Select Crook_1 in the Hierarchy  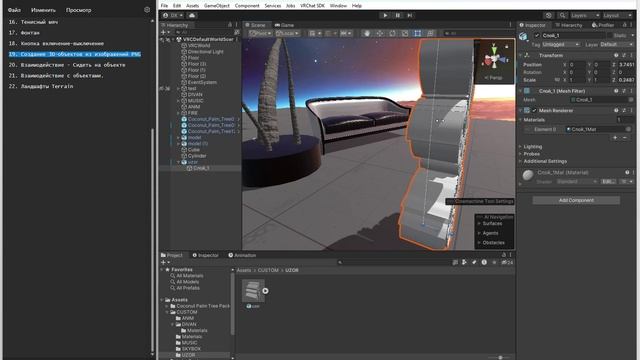[x=201, y=168]
